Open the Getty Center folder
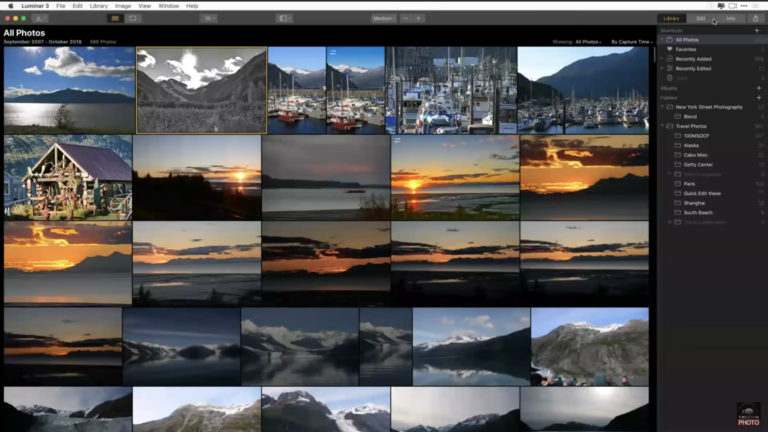Image resolution: width=768 pixels, height=432 pixels. click(712, 165)
